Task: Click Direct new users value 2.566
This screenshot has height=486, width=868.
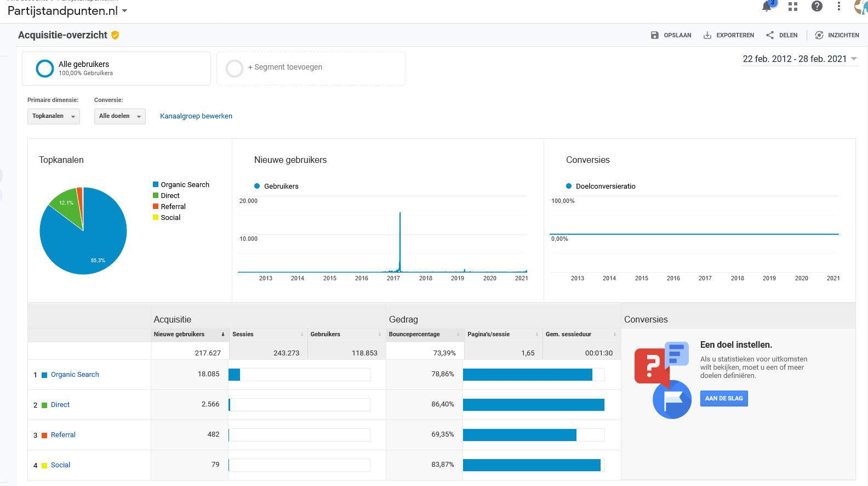Action: coord(210,404)
